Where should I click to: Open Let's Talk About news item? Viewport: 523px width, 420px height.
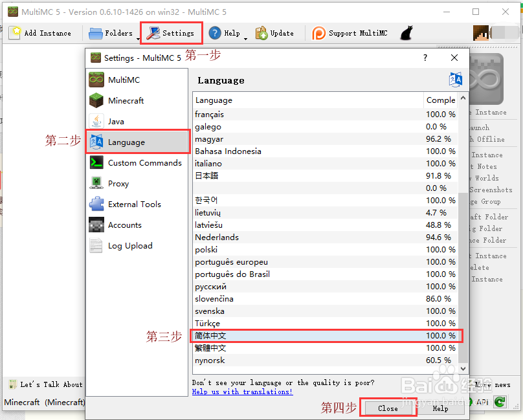(x=45, y=384)
